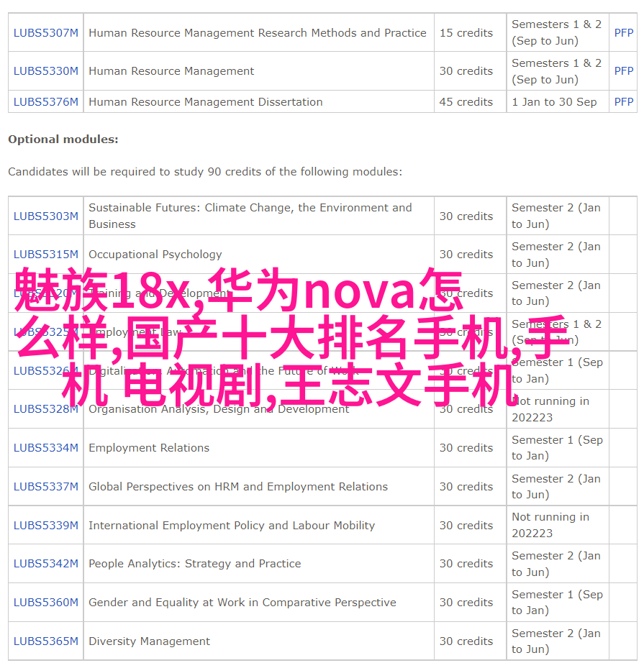
Task: Click '30 credits' in the Gender and Equality row
Action: coord(466,602)
